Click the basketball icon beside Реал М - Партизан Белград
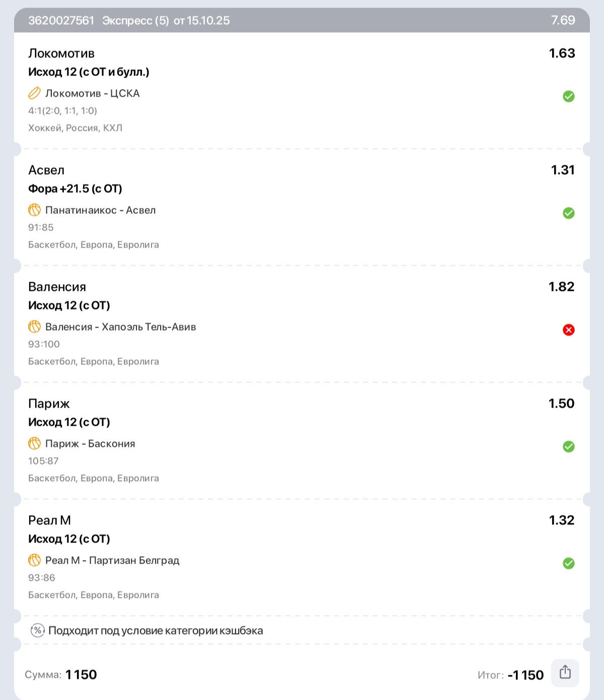The width and height of the screenshot is (604, 700). [34, 560]
